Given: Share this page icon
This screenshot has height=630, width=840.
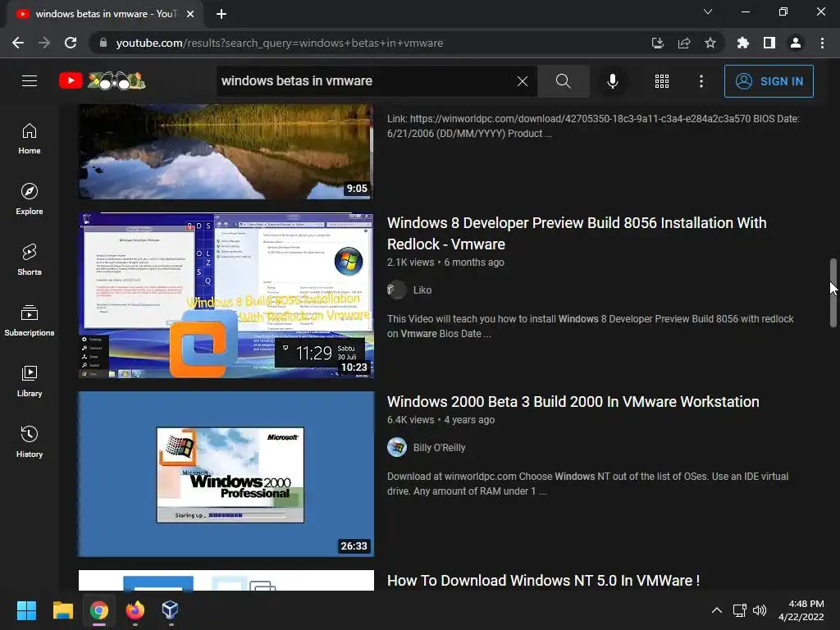Looking at the screenshot, I should [683, 43].
